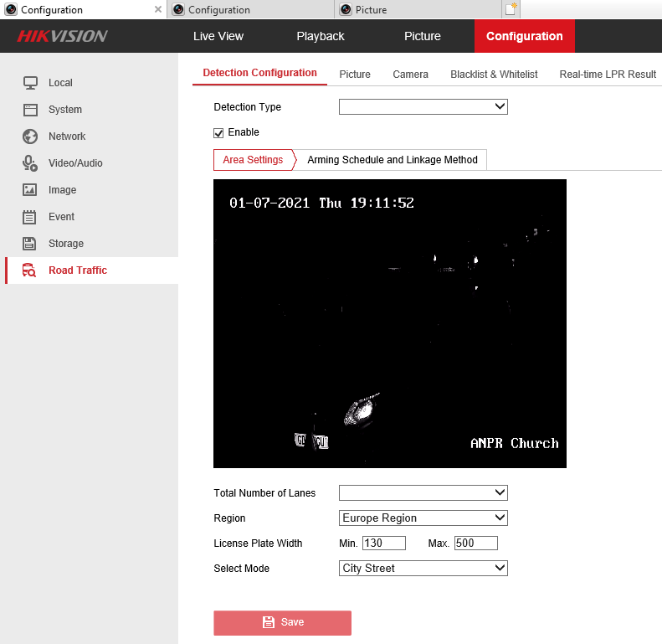Screen dimensions: 662x644
Task: Open the Detection Type dropdown
Action: [423, 107]
